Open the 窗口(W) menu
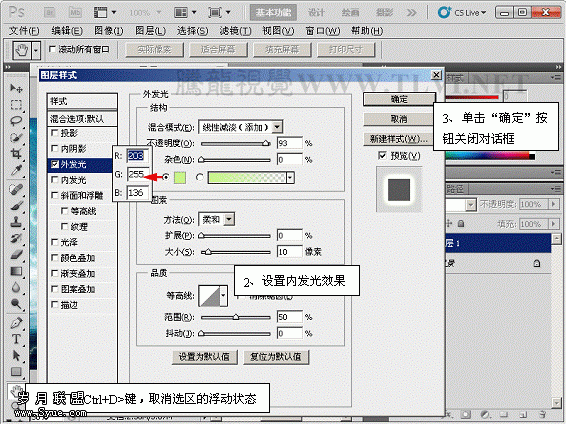 [x=323, y=31]
